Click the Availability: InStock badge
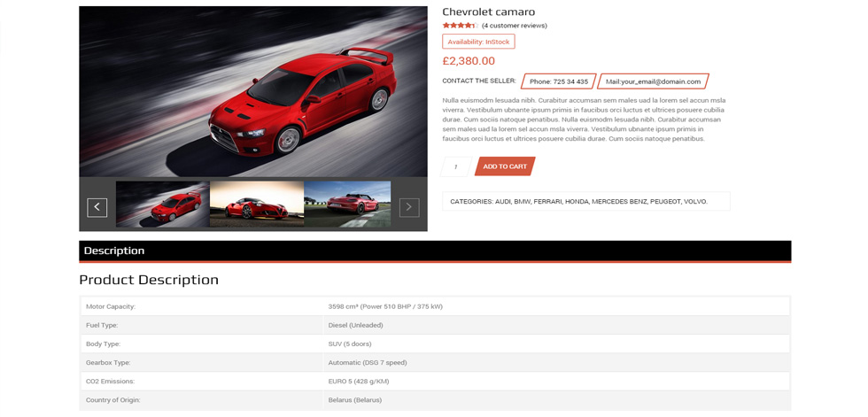This screenshot has width=868, height=417. click(x=479, y=42)
